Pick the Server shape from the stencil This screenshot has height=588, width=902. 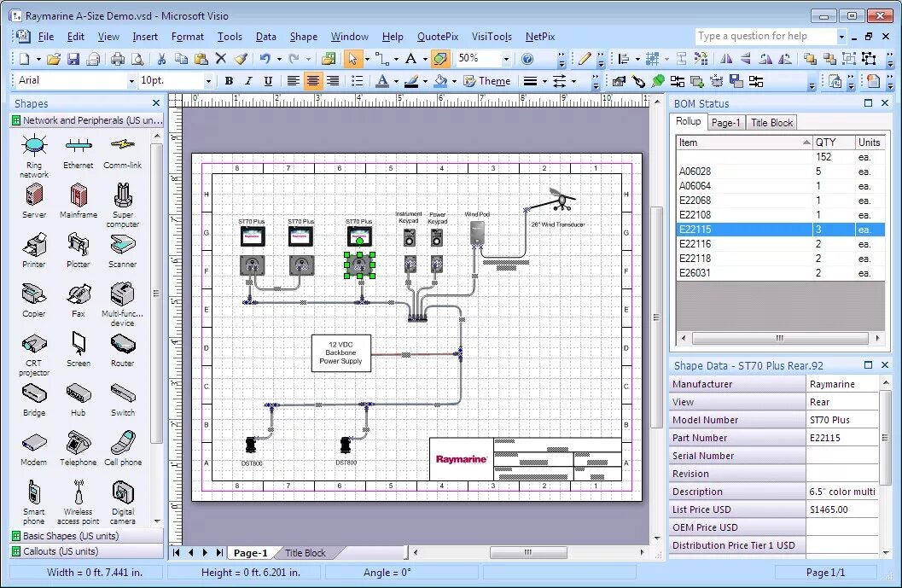tap(34, 201)
